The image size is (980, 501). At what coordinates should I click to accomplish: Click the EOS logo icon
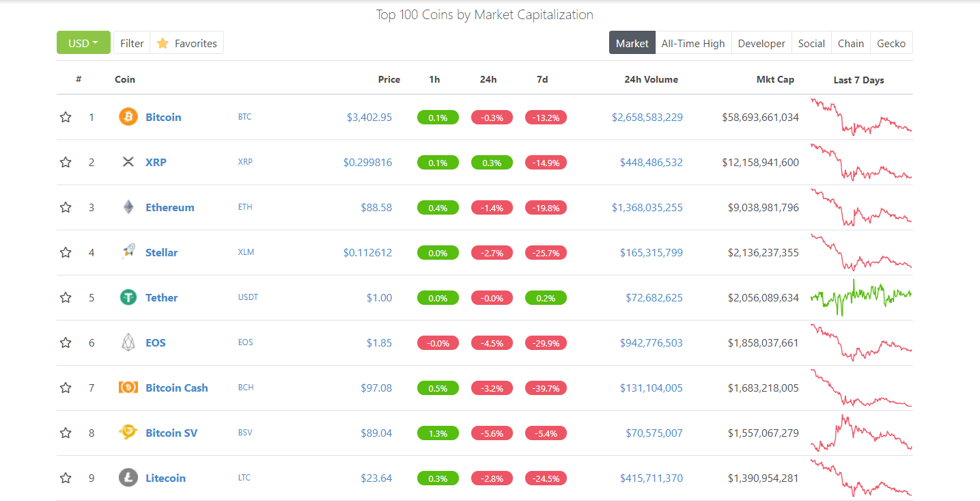[x=128, y=342]
